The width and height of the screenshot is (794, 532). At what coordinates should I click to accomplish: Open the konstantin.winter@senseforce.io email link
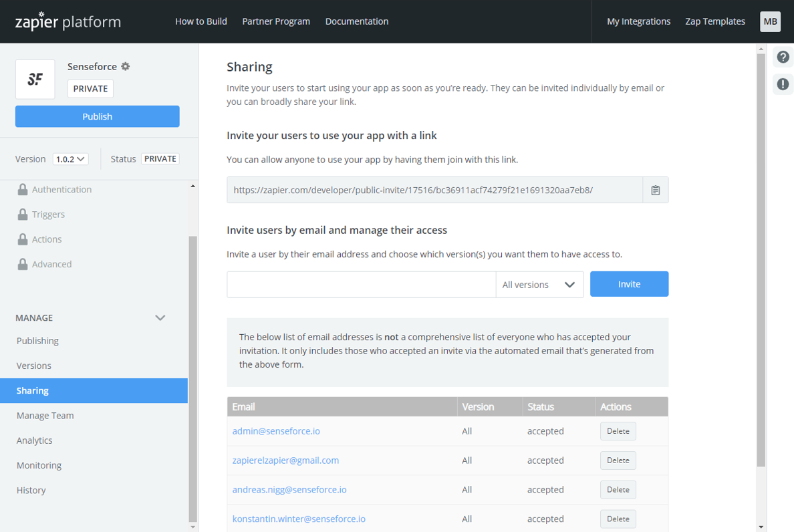(299, 519)
